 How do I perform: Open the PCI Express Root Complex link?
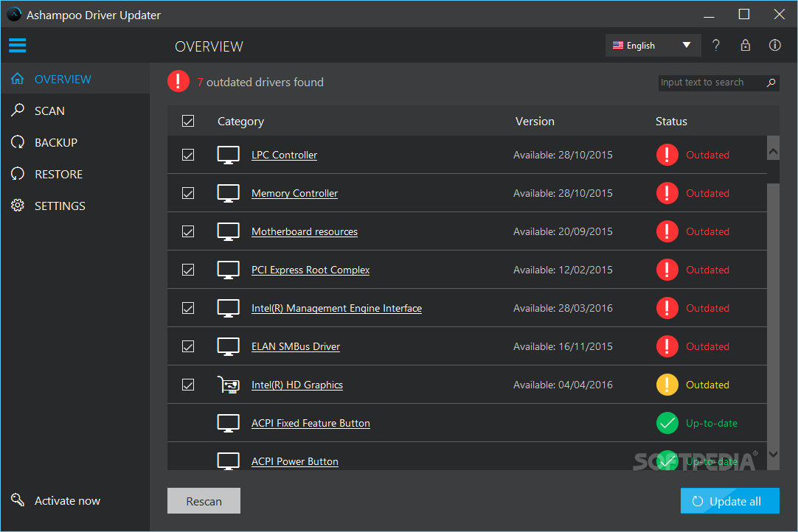(x=310, y=270)
